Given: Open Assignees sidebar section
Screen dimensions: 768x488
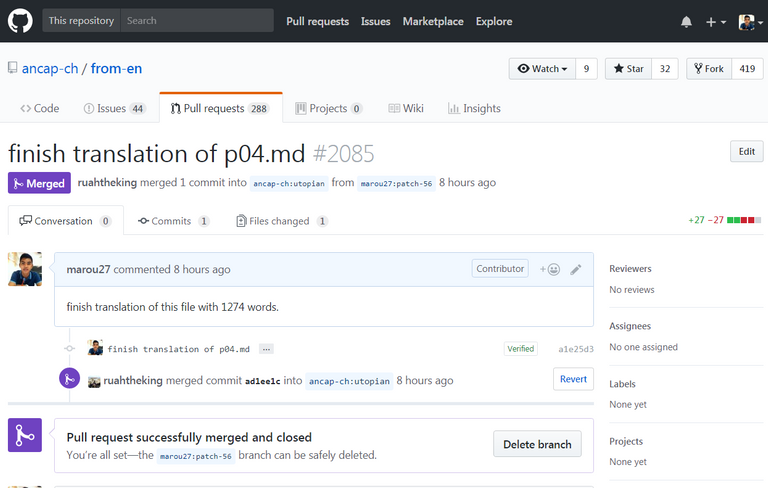Looking at the screenshot, I should [630, 326].
